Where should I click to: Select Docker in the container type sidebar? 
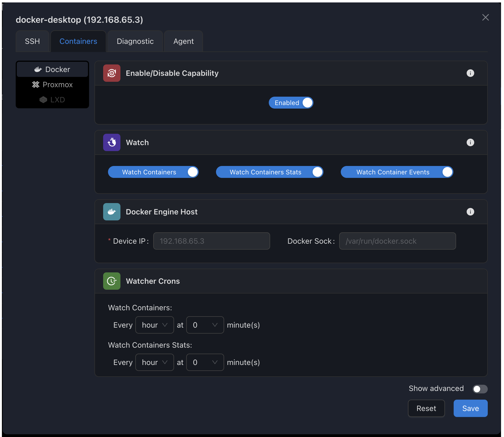(53, 69)
